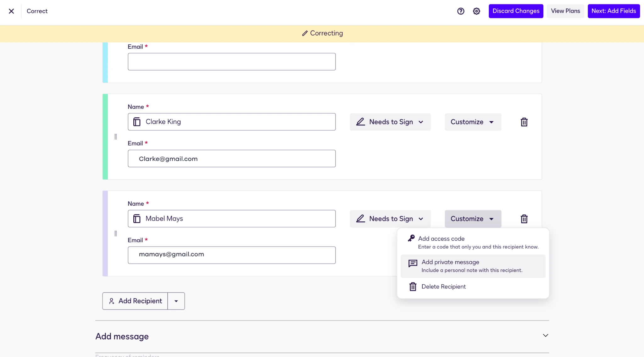Edit the Mabel Mays name field
Viewport: 644px width, 357px height.
[x=231, y=219]
